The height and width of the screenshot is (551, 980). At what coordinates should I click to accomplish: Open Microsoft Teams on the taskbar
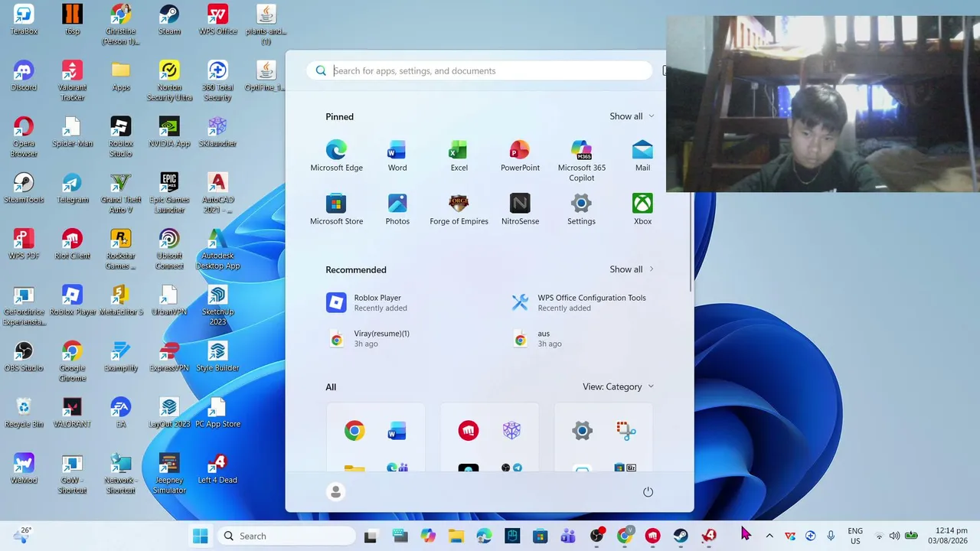click(568, 536)
